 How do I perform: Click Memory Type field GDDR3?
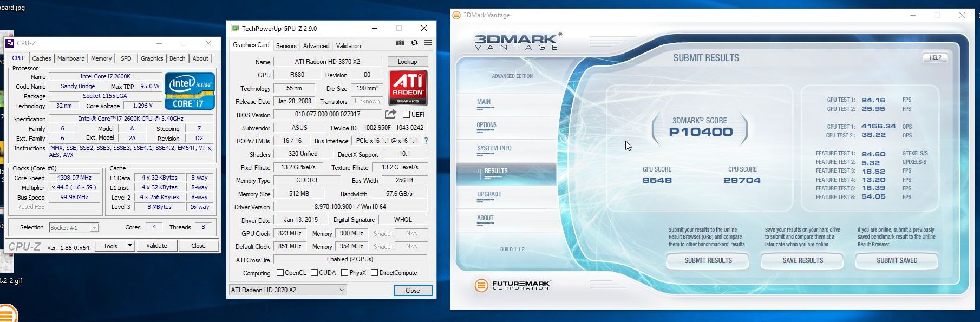pos(307,180)
